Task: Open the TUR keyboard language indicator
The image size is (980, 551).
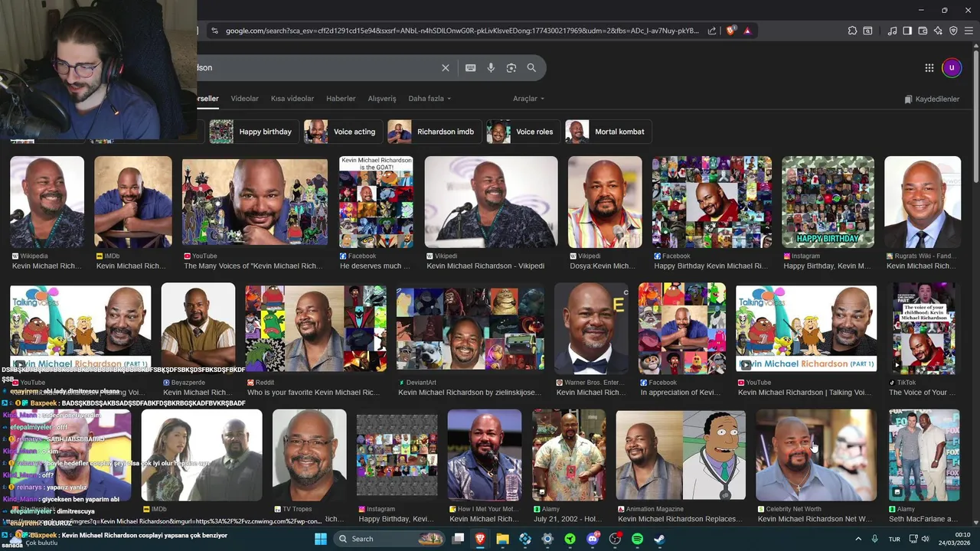Action: click(x=894, y=540)
